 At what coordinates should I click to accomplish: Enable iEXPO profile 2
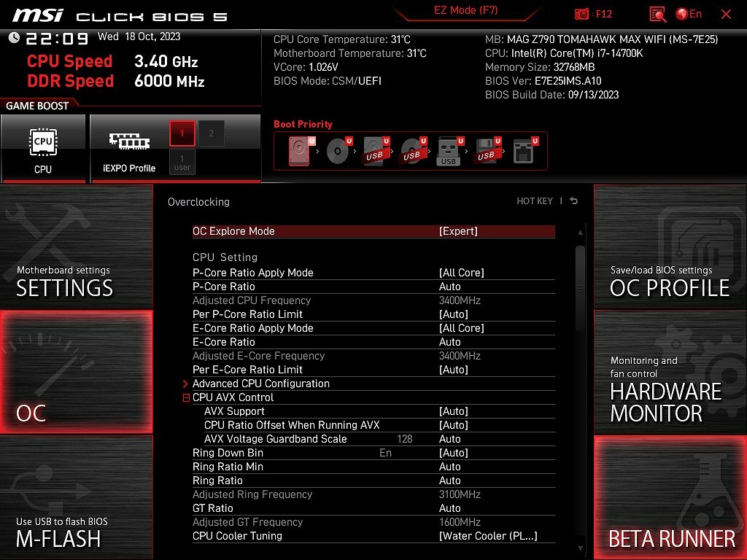pyautogui.click(x=212, y=133)
